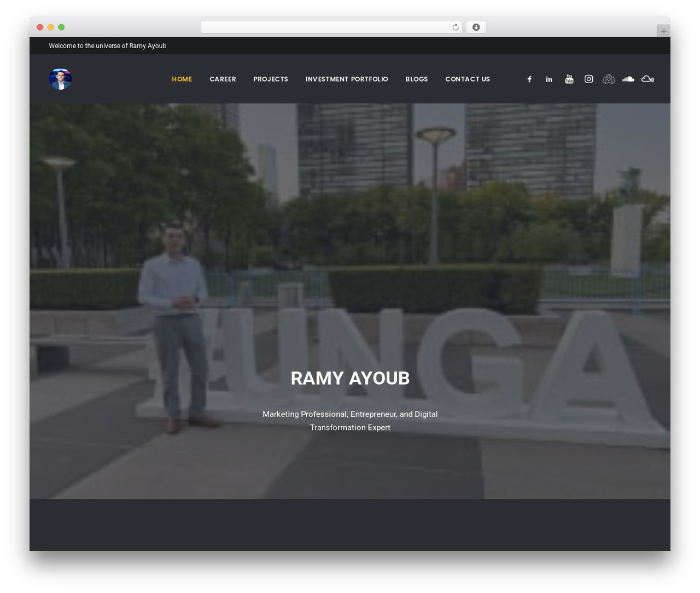Close the browser window with red button

40,27
